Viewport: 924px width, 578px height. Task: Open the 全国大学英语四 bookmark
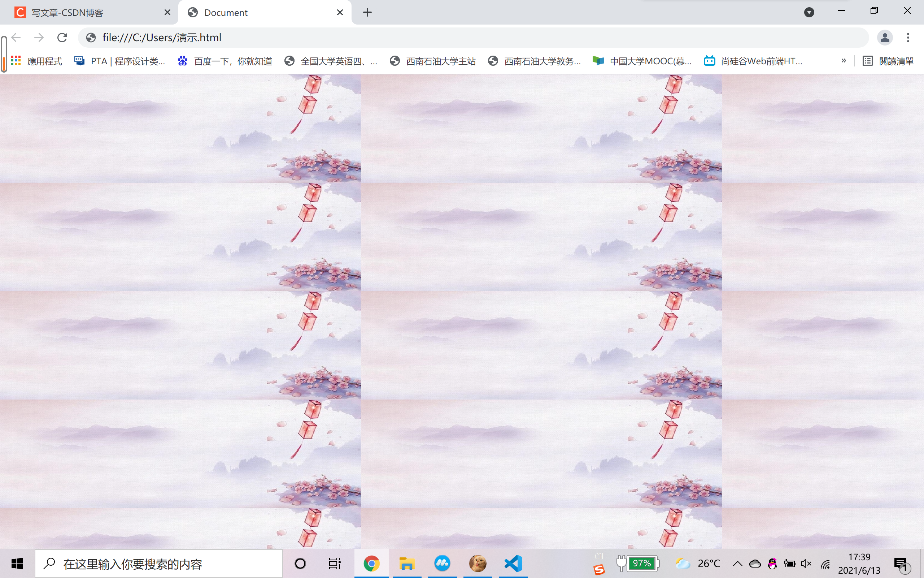tap(331, 61)
